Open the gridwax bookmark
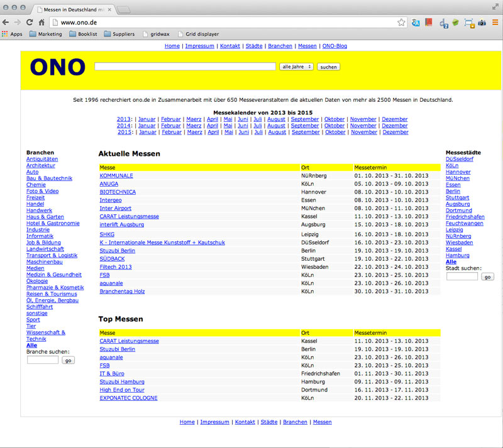Screen dimensions: 503x448 (156, 34)
